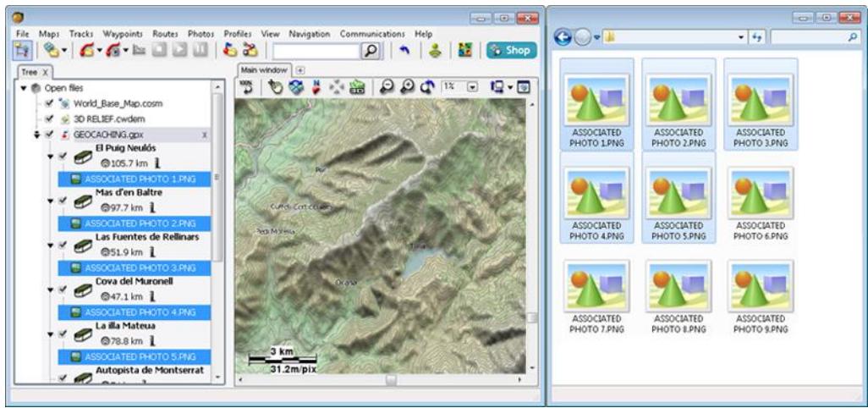Toggle the El Puig Neulós waypoint checkbox
The width and height of the screenshot is (868, 408).
pos(63,157)
